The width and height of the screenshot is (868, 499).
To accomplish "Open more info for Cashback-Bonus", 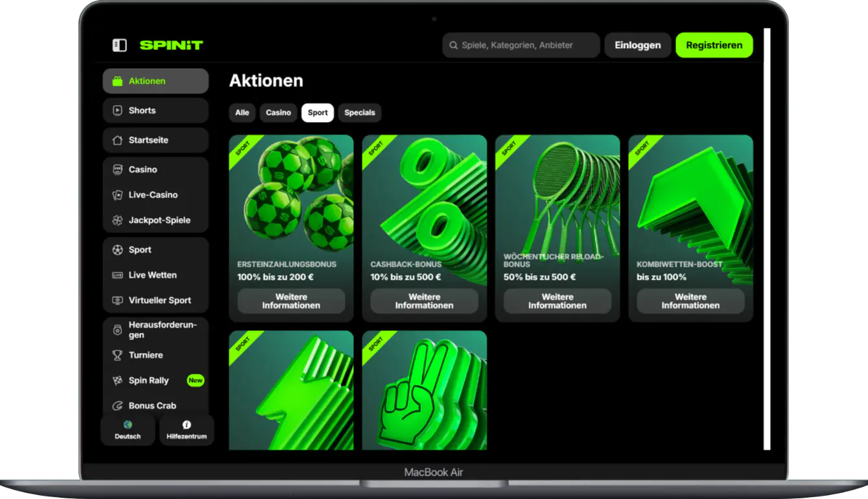I will [x=424, y=301].
